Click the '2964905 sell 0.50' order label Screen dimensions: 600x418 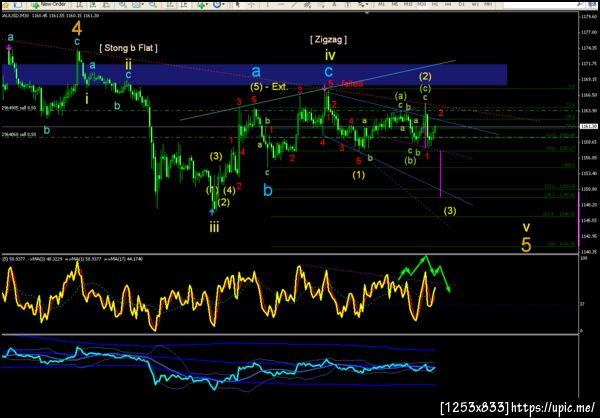(18, 108)
